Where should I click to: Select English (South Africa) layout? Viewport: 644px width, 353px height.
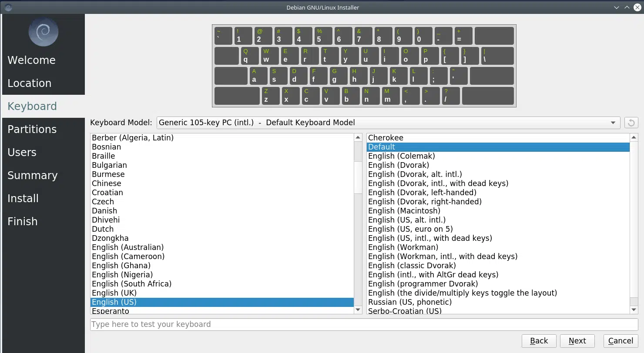click(222, 284)
